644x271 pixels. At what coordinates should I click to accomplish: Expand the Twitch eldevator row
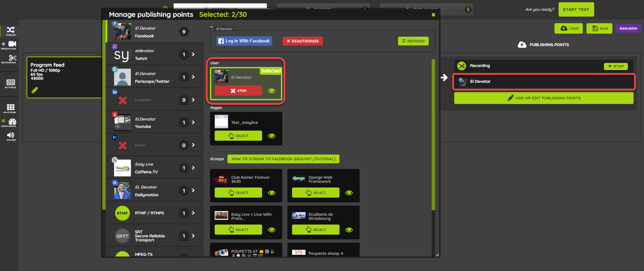(193, 54)
